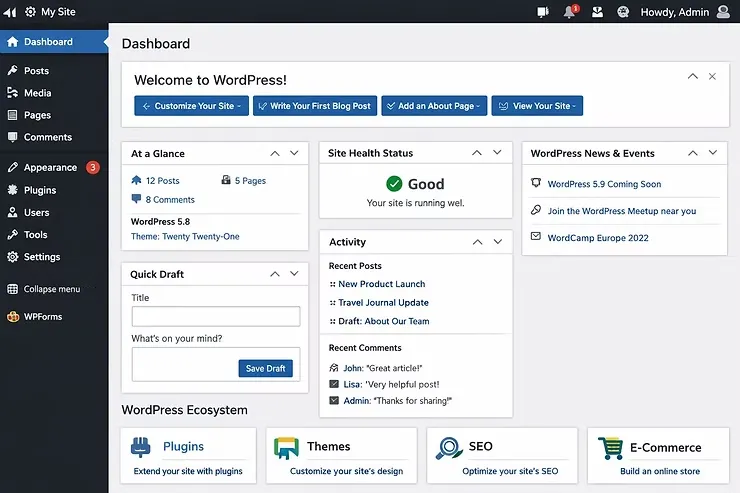The image size is (740, 493).
Task: Open New Product Launch post
Action: pos(382,284)
